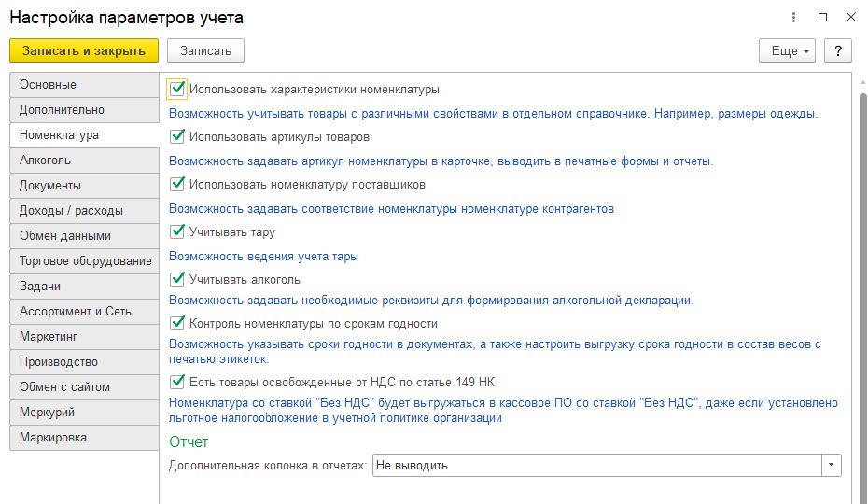This screenshot has height=504, width=868.
Task: Select the 'Торговое оборудование' tab
Action: click(84, 261)
